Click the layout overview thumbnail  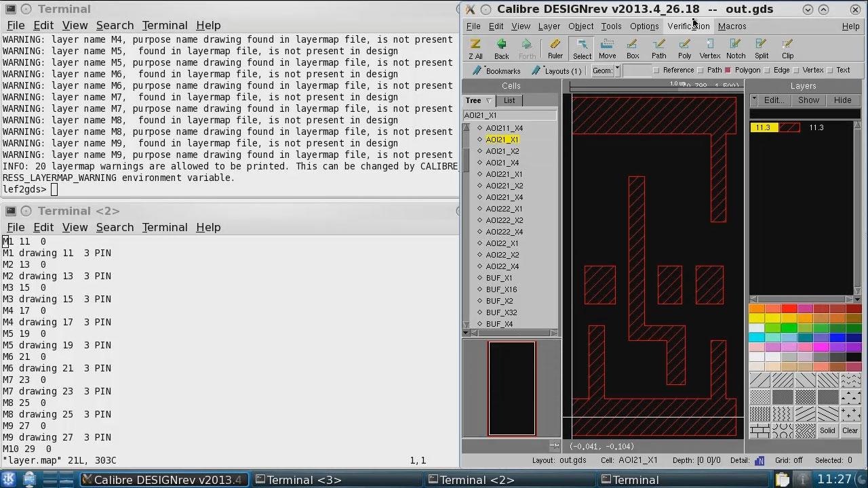(511, 388)
